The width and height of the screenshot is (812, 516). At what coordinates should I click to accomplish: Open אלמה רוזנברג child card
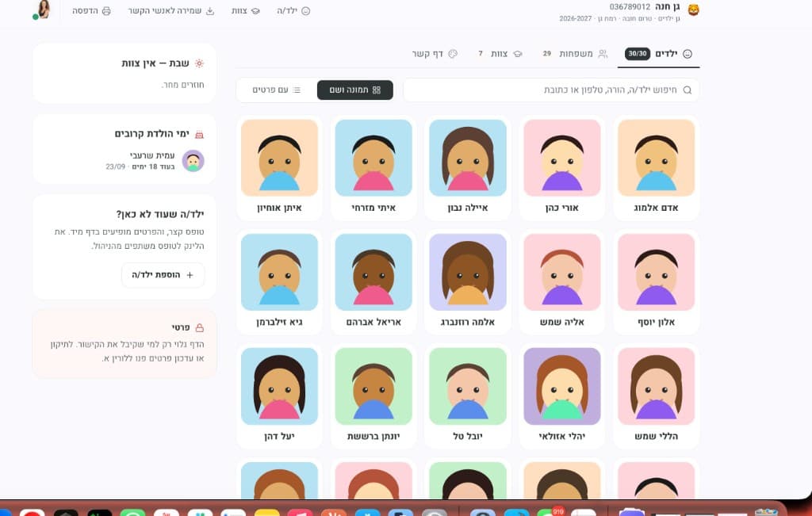(468, 282)
